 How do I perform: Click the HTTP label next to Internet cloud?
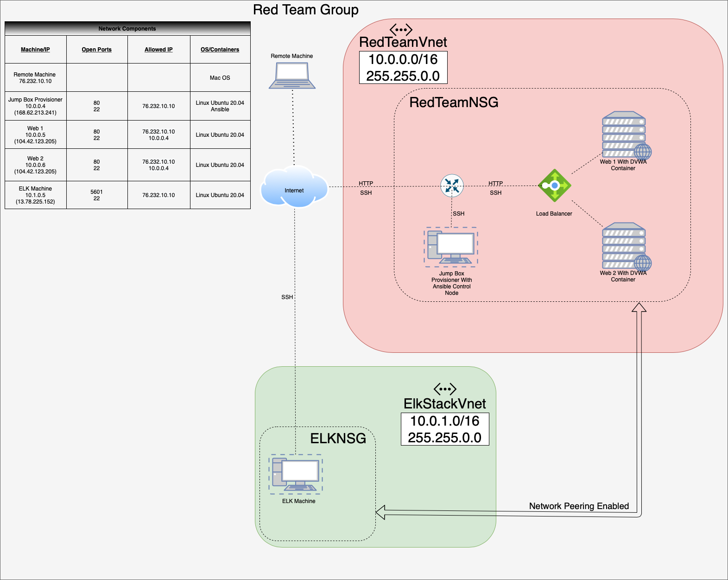point(366,184)
